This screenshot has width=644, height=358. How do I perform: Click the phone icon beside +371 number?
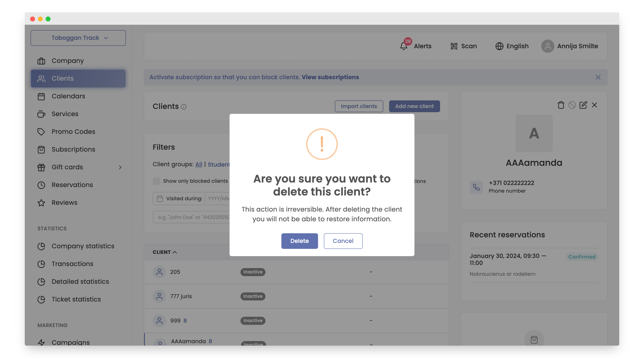coord(476,187)
